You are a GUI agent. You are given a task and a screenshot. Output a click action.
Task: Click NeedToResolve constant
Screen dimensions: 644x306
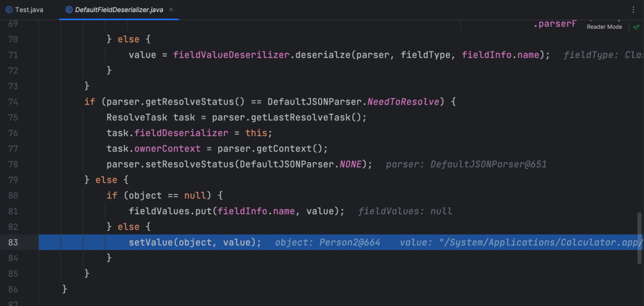(403, 102)
